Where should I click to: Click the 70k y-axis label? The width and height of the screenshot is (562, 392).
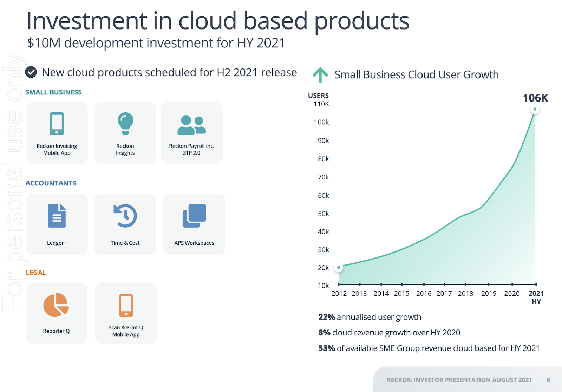[x=323, y=177]
